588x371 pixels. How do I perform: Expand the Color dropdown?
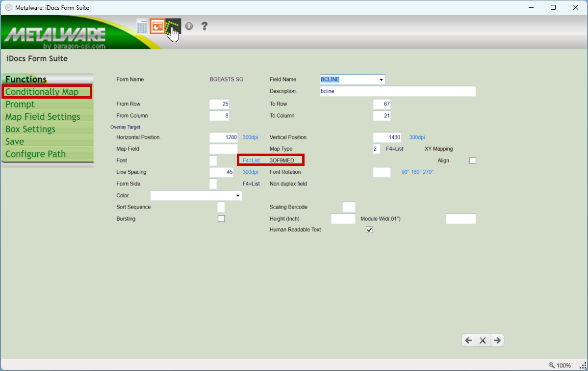point(237,195)
